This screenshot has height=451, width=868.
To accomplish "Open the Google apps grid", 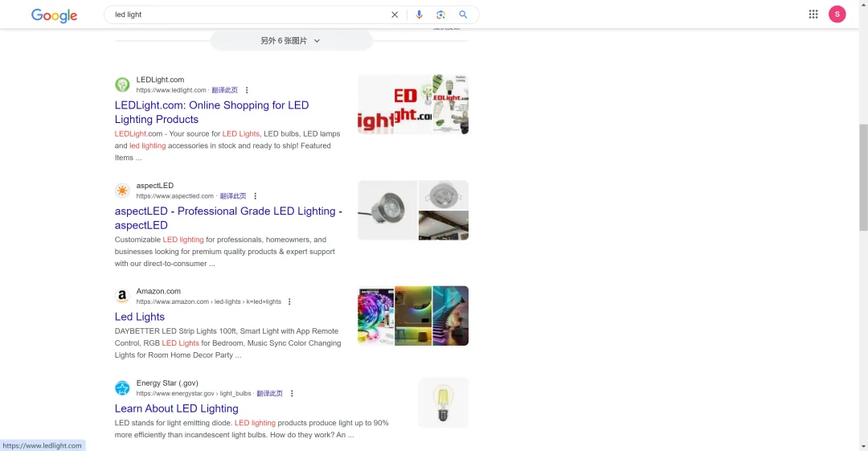I will point(813,14).
